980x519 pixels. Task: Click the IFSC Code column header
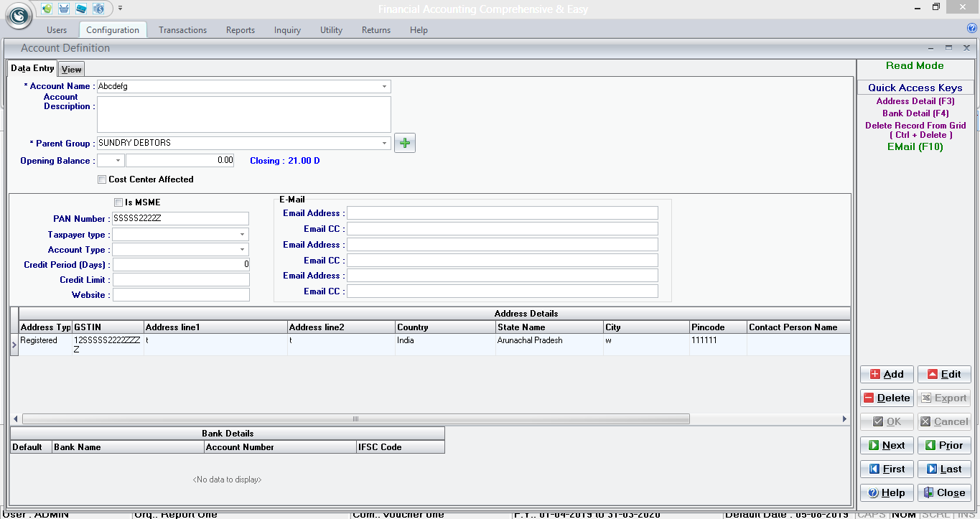[x=401, y=447]
